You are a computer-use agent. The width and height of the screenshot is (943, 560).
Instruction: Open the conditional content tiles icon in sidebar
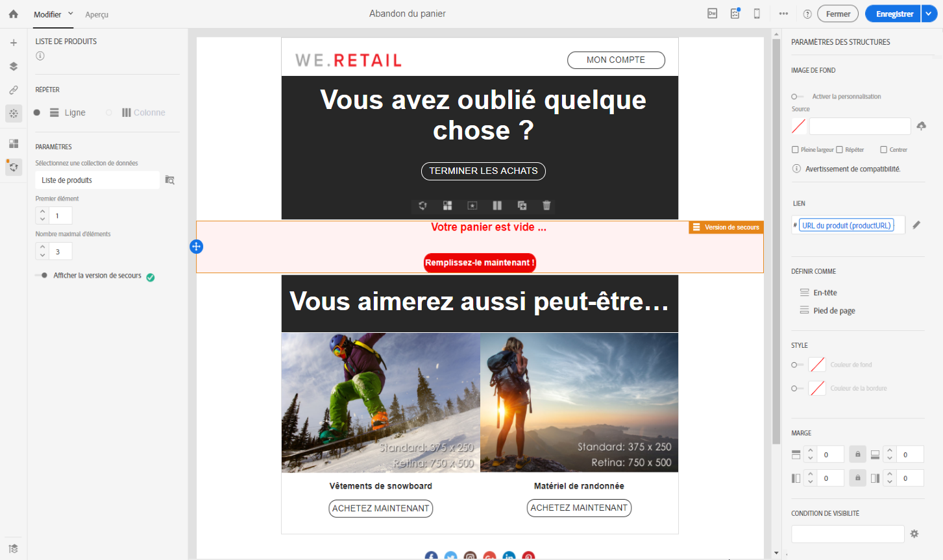coord(14,143)
